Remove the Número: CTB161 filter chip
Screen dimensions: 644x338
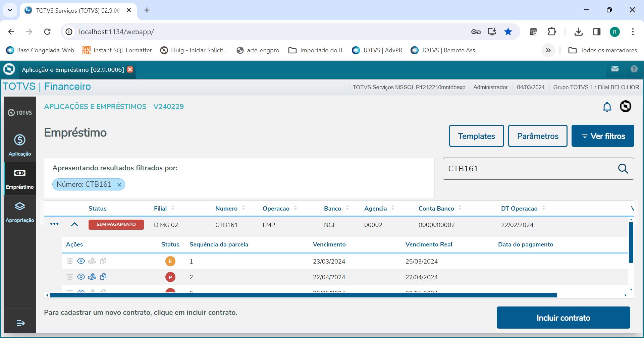pyautogui.click(x=119, y=184)
